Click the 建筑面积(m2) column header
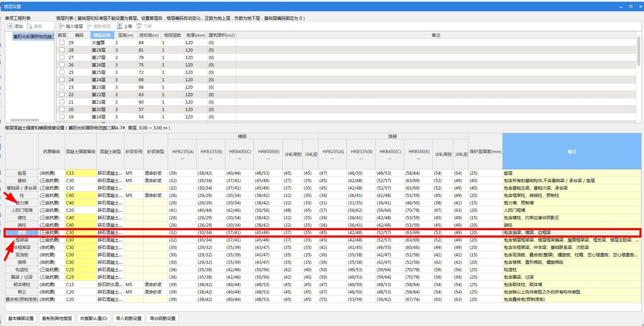 221,35
